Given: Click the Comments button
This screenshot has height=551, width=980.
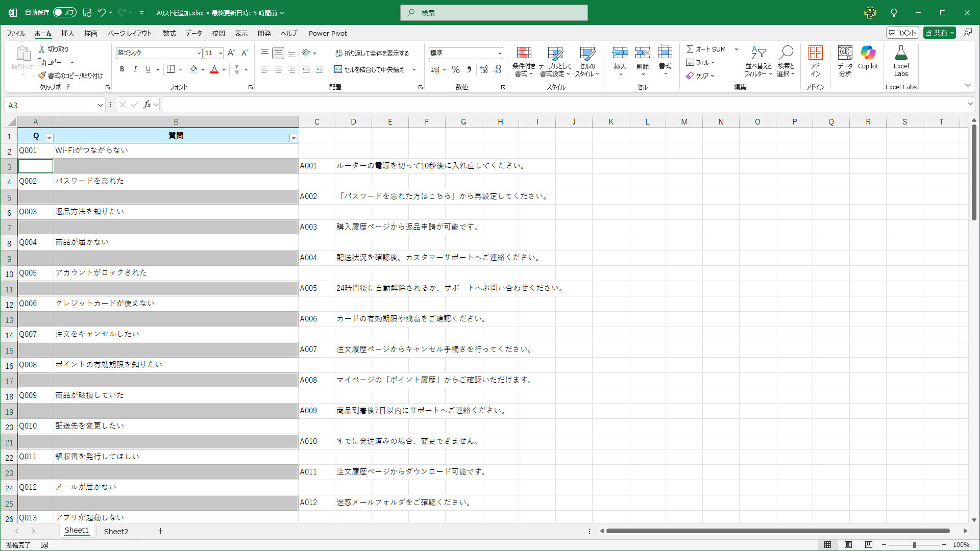Looking at the screenshot, I should (x=902, y=33).
